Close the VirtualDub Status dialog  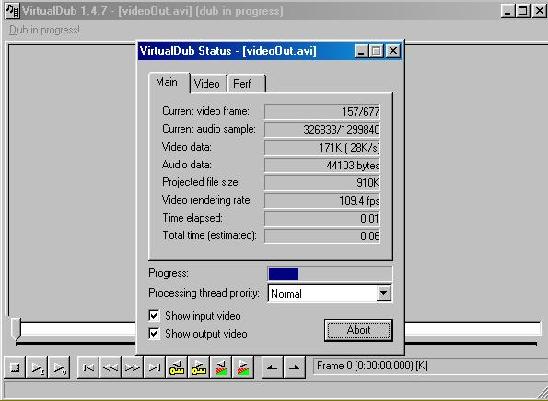tap(393, 51)
